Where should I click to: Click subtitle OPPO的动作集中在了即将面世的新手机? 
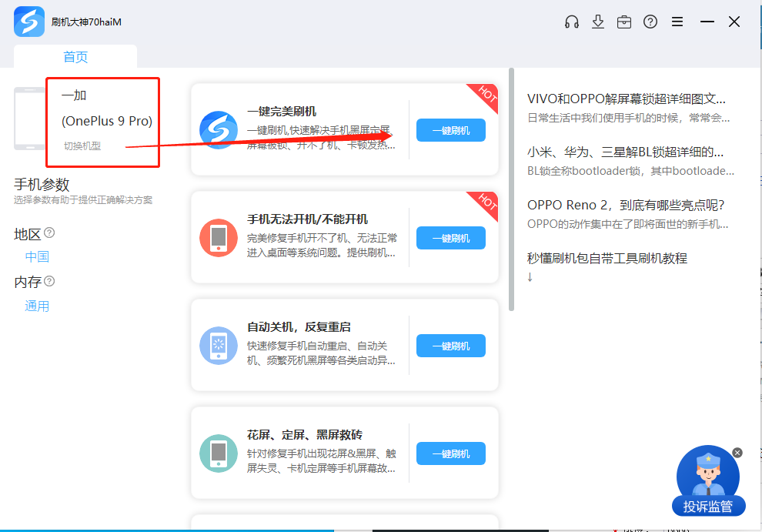tap(628, 224)
